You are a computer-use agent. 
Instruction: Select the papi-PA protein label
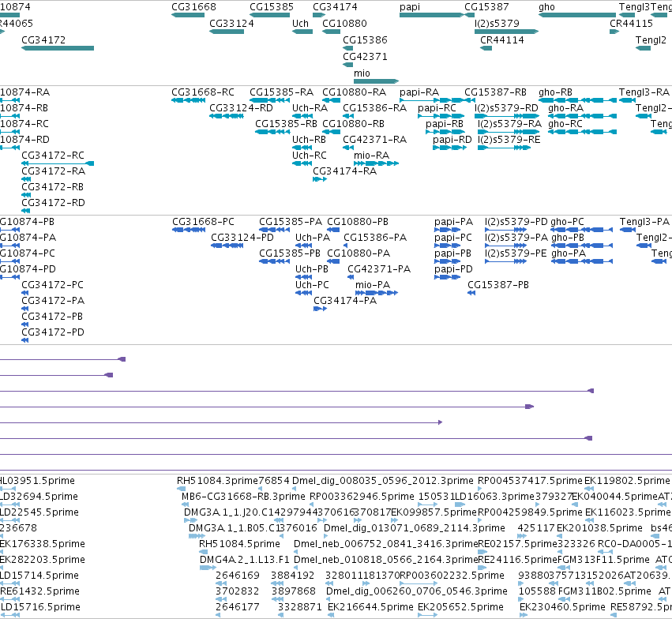click(453, 223)
